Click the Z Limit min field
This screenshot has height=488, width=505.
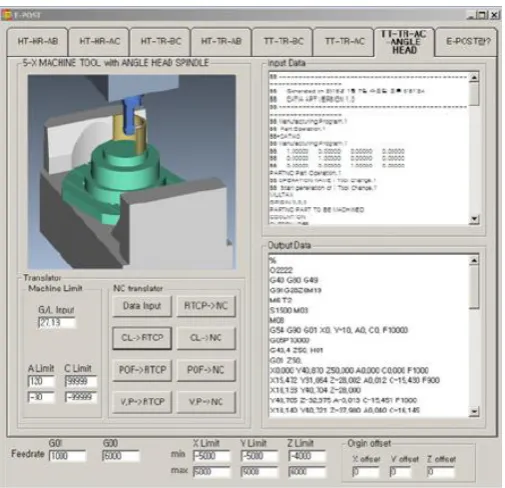coord(307,456)
